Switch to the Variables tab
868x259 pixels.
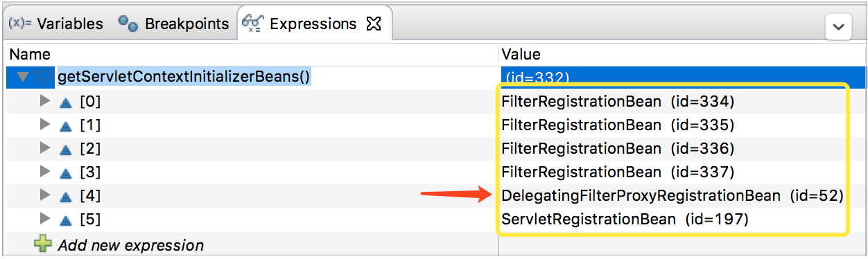tap(55, 24)
